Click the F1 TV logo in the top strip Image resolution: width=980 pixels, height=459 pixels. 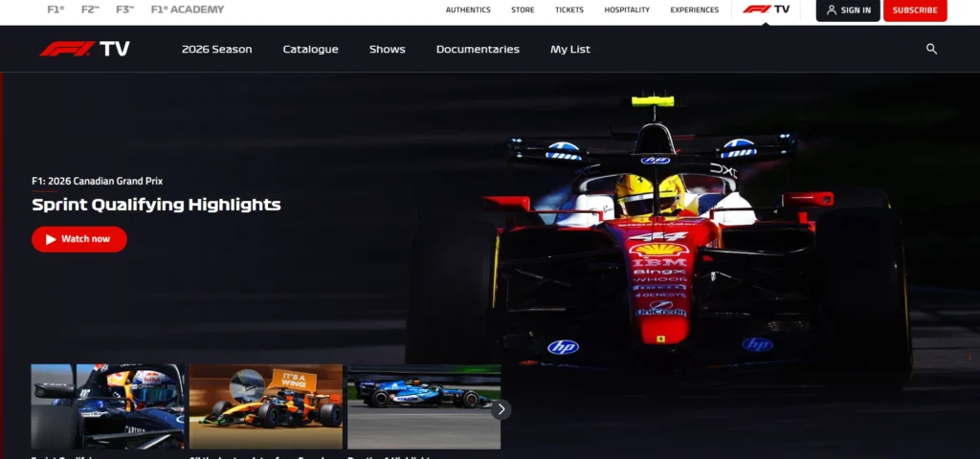(766, 10)
